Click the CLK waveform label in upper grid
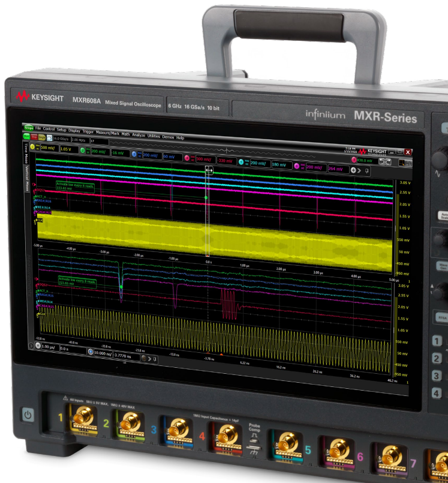 coord(40,220)
